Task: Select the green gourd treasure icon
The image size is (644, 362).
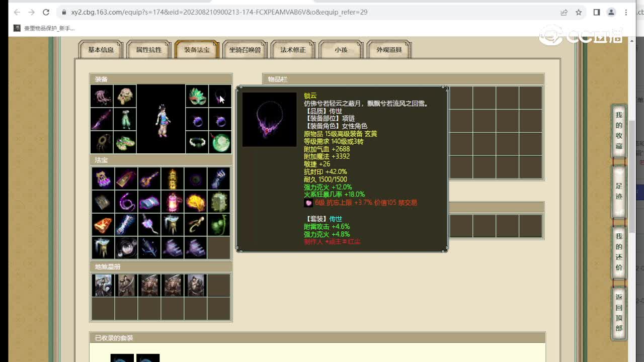Action: (219, 225)
